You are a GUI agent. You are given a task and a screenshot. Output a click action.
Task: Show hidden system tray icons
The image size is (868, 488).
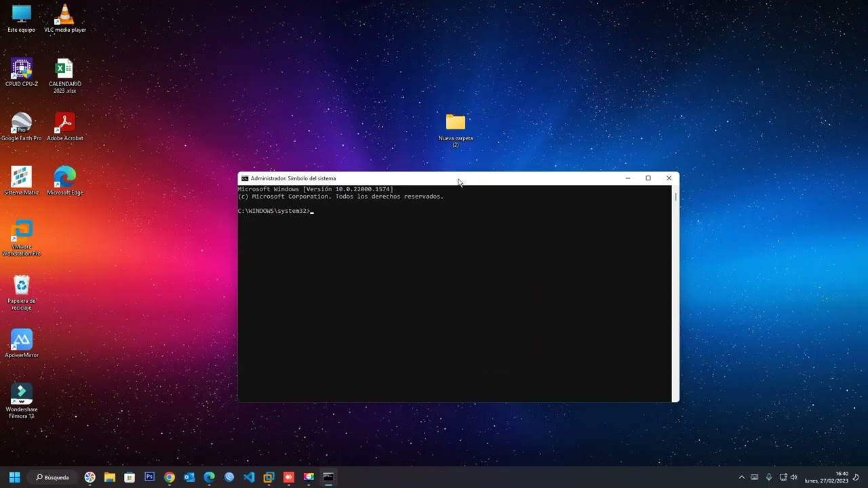pyautogui.click(x=741, y=477)
